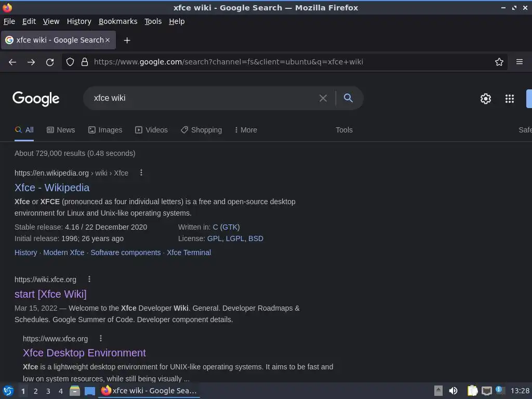
Task: Reload the current page
Action: pos(50,62)
